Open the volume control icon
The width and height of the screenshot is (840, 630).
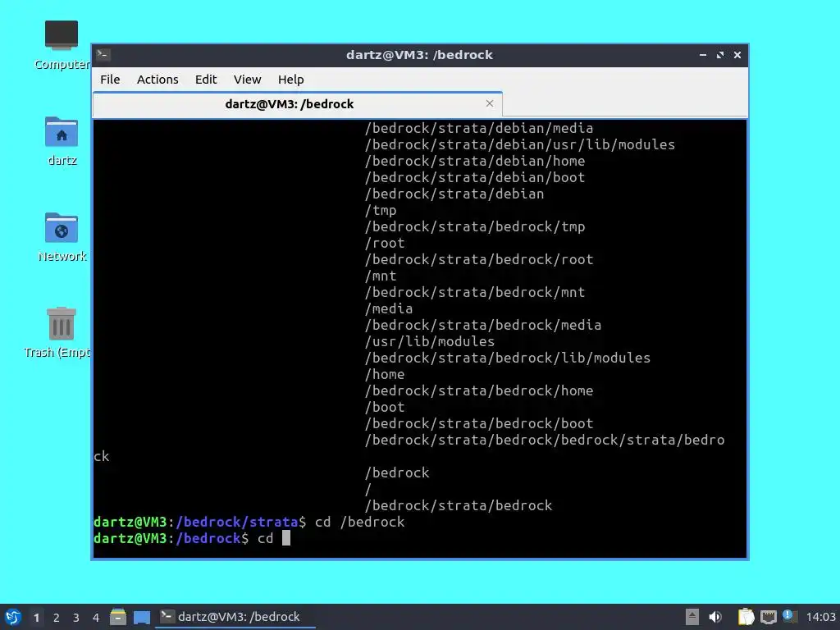click(715, 617)
